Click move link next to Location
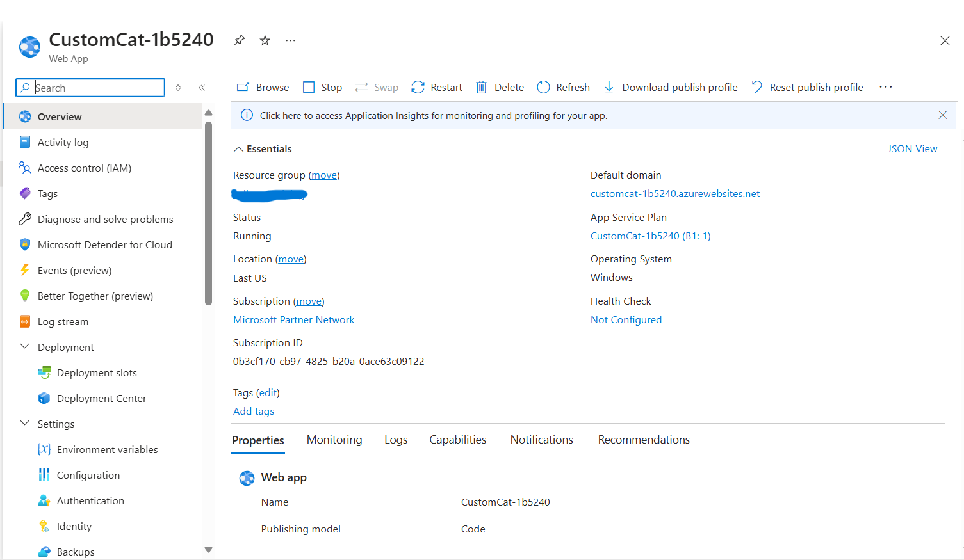 tap(291, 259)
